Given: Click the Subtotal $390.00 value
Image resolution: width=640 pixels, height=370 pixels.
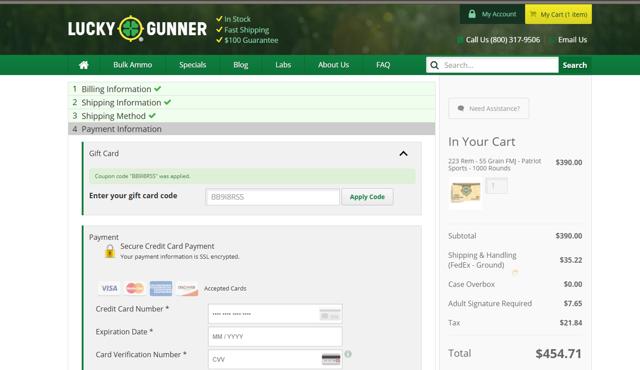Looking at the screenshot, I should [x=569, y=236].
